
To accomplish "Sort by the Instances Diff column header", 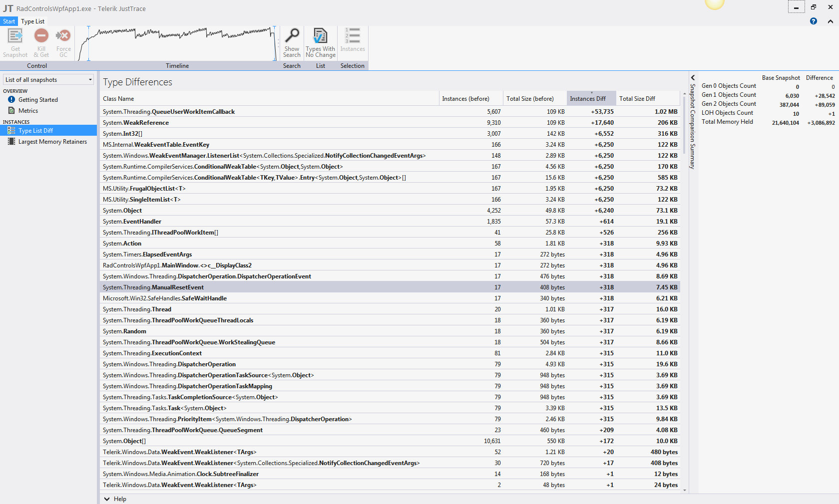I will pos(591,99).
